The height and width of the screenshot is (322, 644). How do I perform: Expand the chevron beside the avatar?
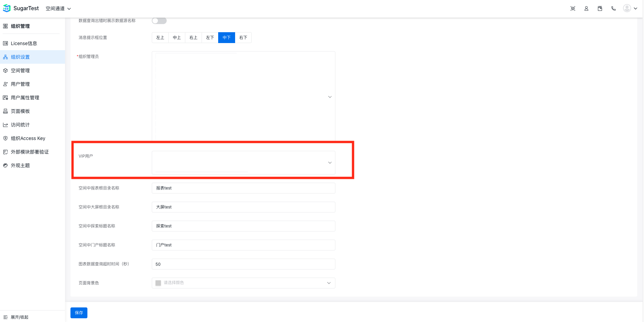click(x=636, y=8)
